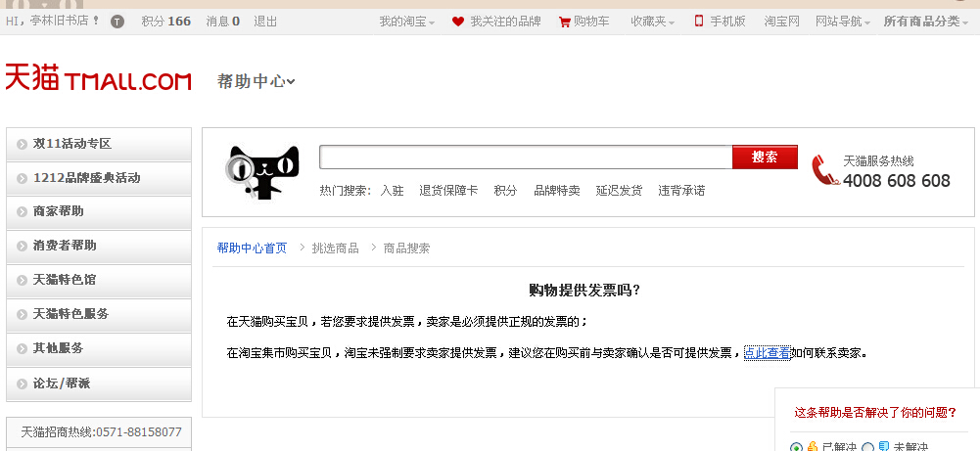The image size is (980, 451).
Task: Click the thumbs-up icon next to 已解决
Action: coord(813,447)
